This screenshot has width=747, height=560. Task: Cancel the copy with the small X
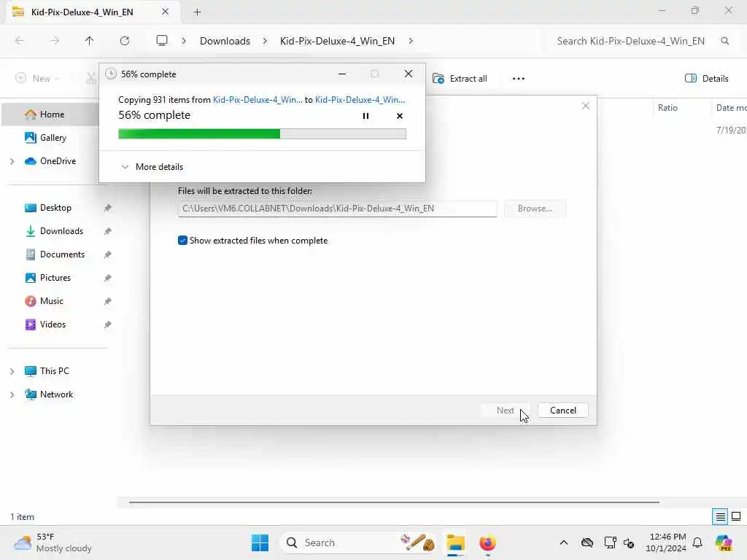coord(399,116)
